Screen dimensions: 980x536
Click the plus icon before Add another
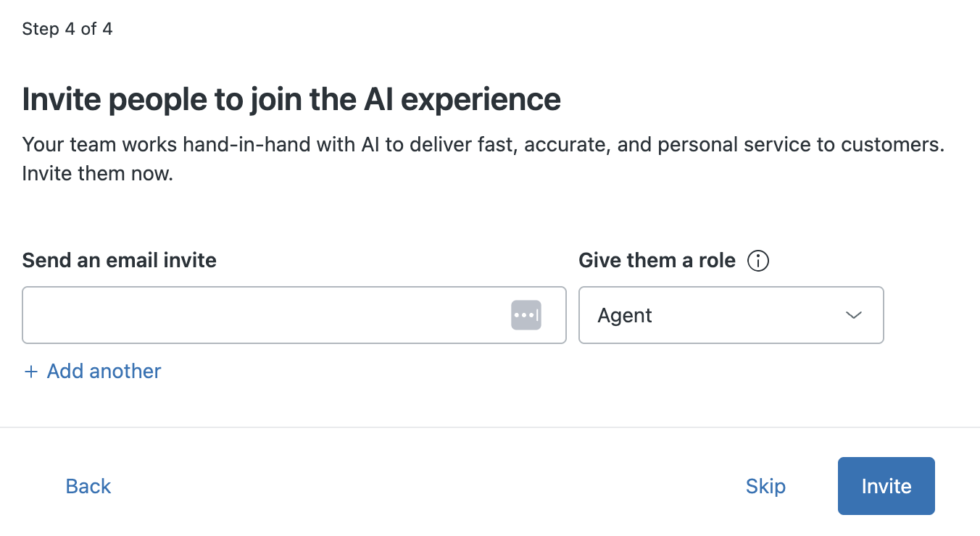click(x=30, y=372)
